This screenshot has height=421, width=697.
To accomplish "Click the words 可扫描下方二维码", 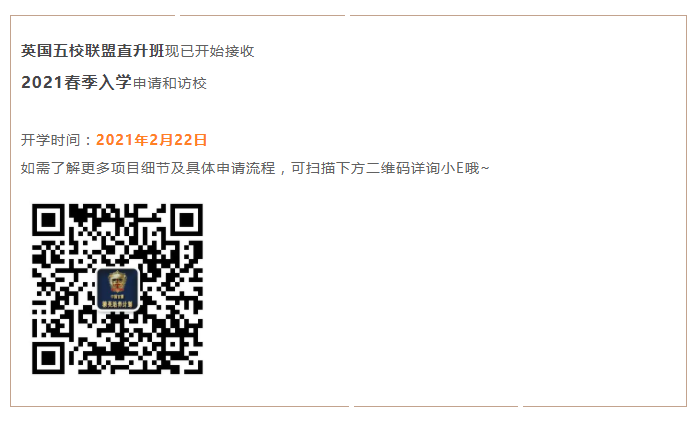I will (x=351, y=168).
